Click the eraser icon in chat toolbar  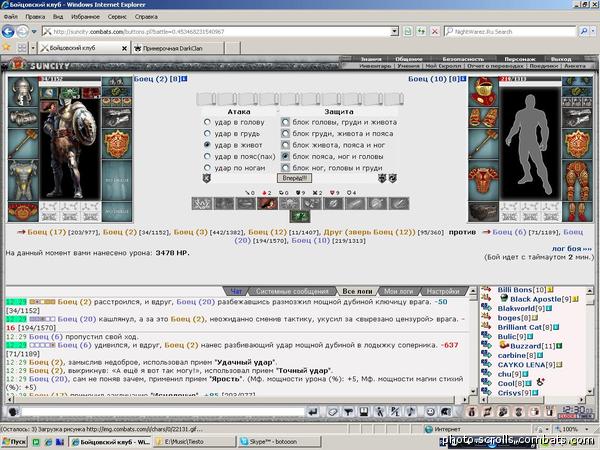tap(333, 412)
